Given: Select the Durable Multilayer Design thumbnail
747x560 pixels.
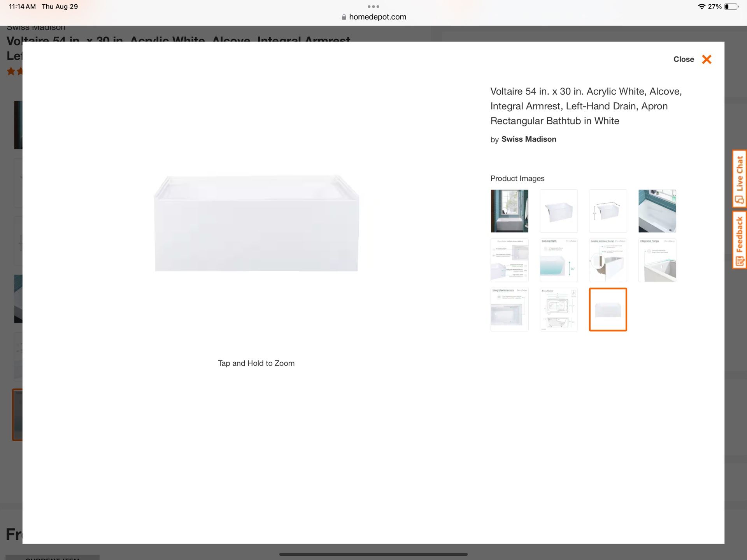Looking at the screenshot, I should pyautogui.click(x=608, y=260).
